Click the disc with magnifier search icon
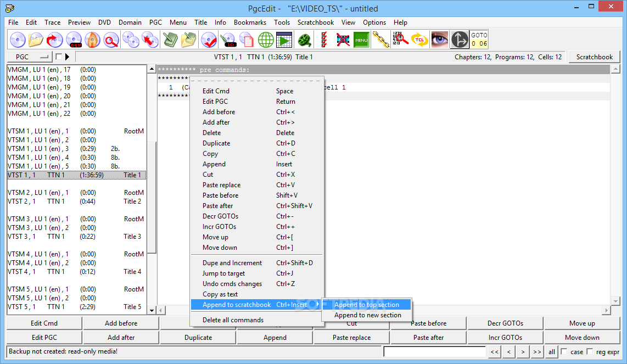Screen dimensions: 627x364 111,40
